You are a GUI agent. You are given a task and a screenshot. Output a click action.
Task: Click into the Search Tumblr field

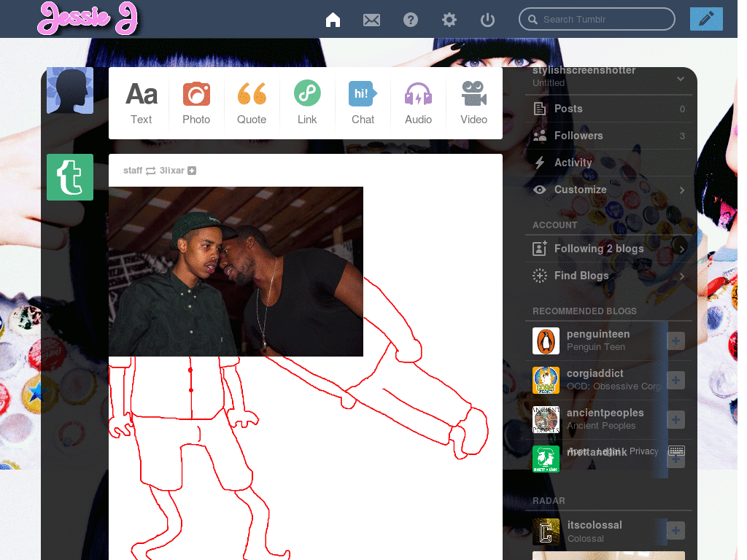click(x=597, y=19)
